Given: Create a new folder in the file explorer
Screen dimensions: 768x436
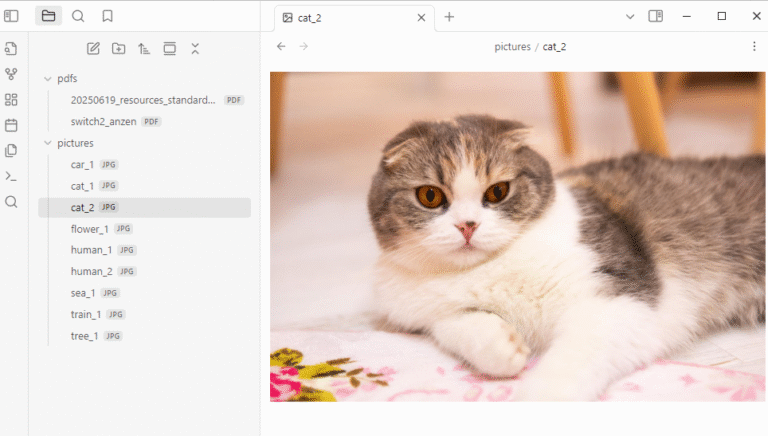Looking at the screenshot, I should click(x=119, y=48).
